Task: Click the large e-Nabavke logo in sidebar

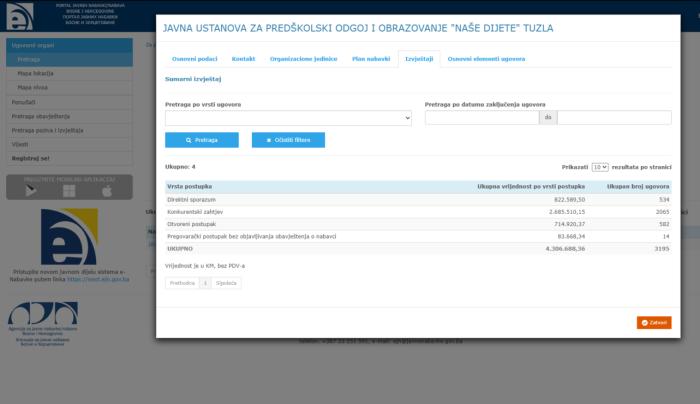Action: point(69,237)
